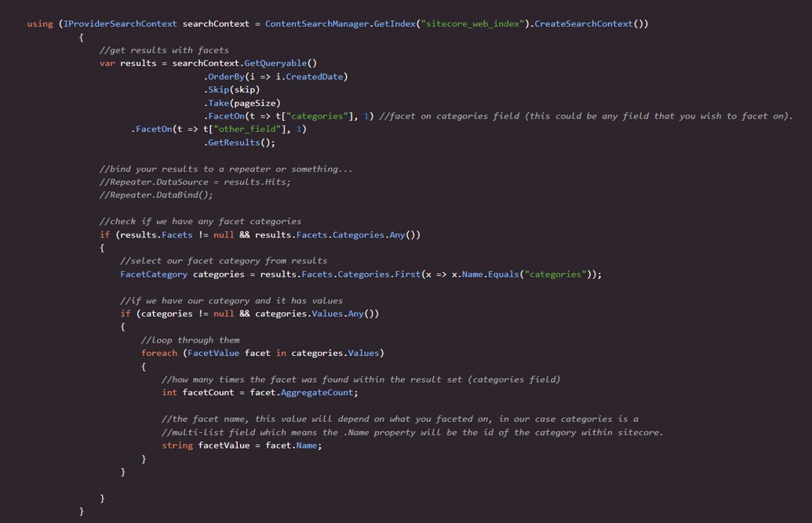
Task: Click the comment "//Repeater.DataBind();"
Action: coord(156,194)
